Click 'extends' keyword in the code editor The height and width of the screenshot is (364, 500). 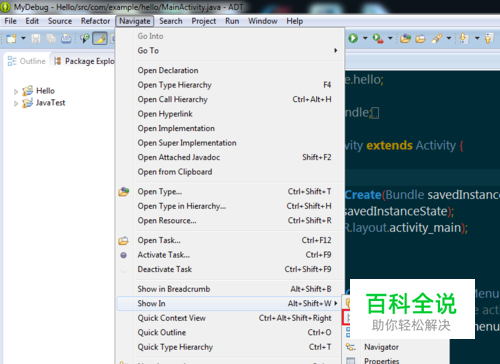[389, 145]
